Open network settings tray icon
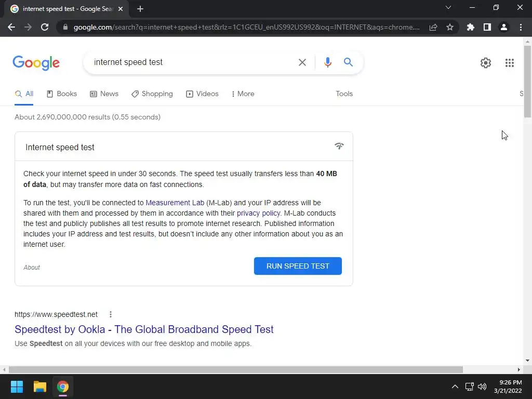The image size is (532, 399). [469, 387]
